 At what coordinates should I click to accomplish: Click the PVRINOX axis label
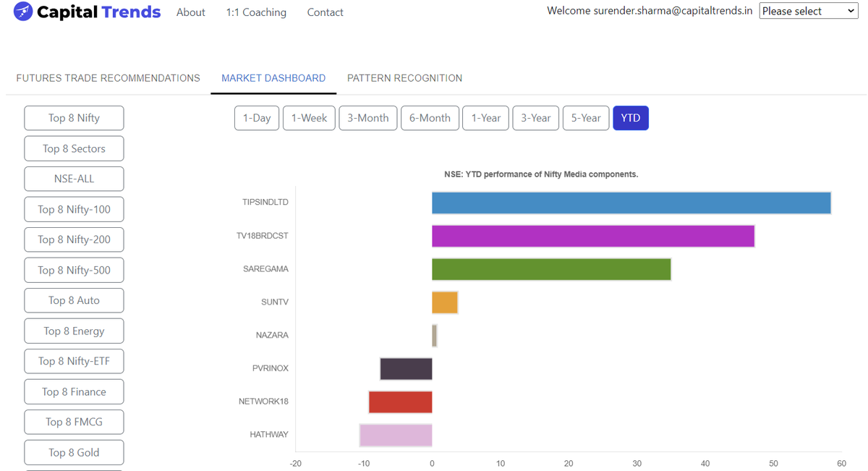pos(271,369)
